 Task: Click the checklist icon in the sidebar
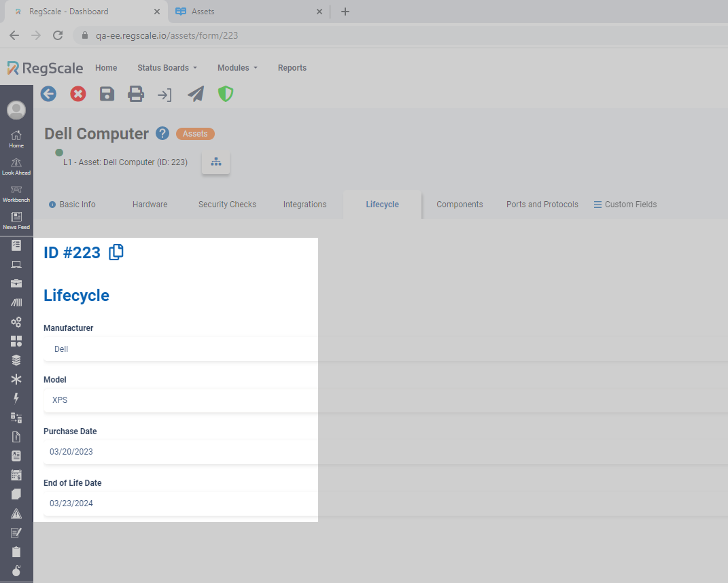click(16, 245)
